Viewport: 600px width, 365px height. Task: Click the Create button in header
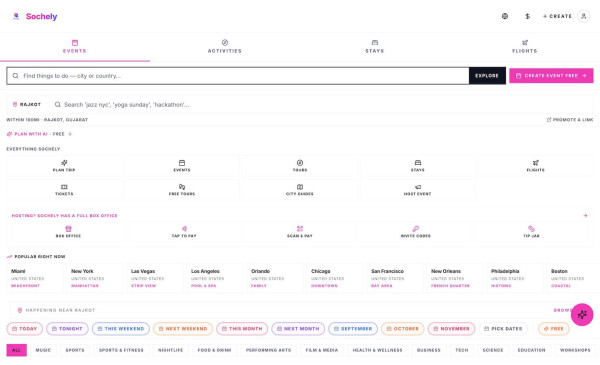[x=557, y=16]
